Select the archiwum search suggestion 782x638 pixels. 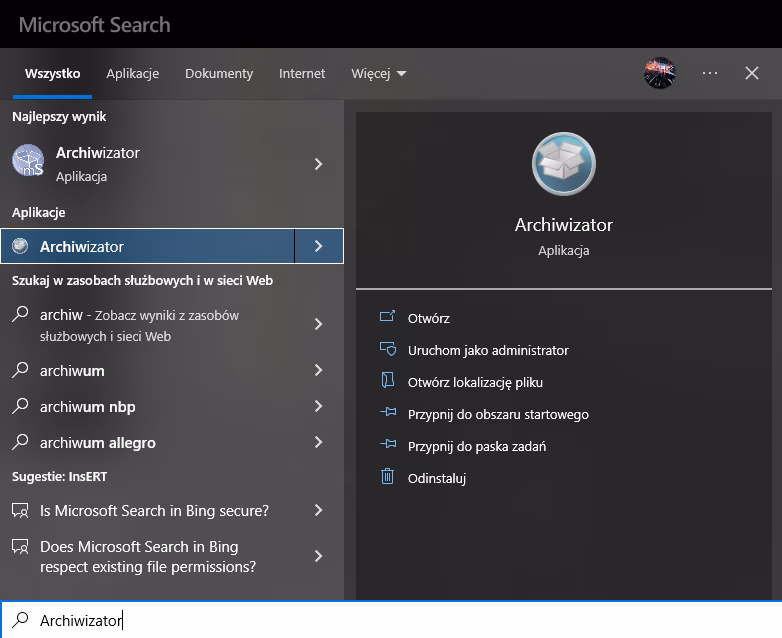(72, 371)
